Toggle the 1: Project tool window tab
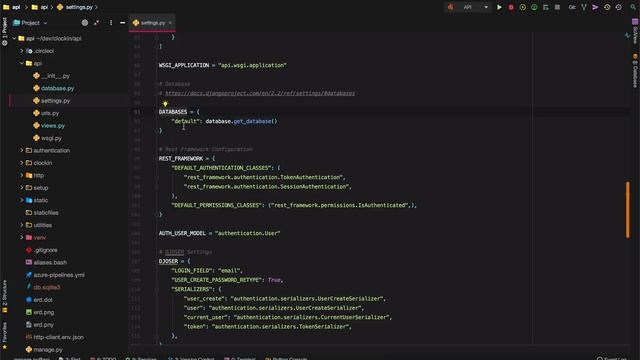640x360 pixels. click(x=4, y=31)
